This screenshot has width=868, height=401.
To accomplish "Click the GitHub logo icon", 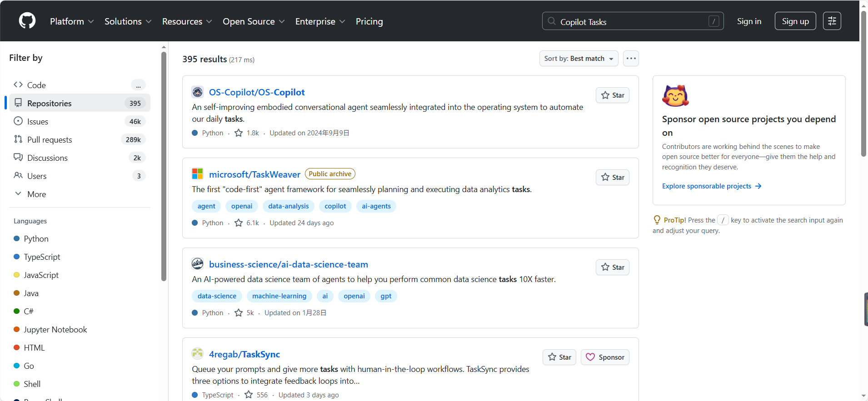I will 27,21.
